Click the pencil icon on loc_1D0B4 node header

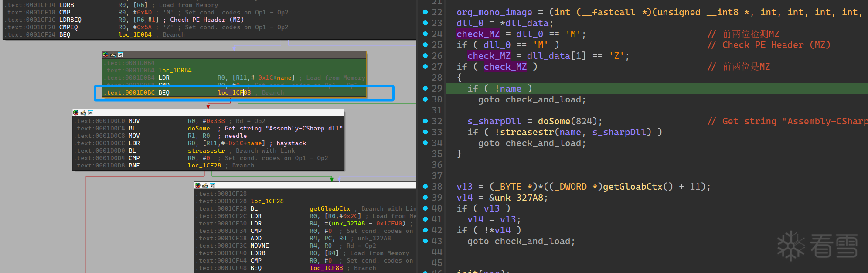[x=113, y=55]
